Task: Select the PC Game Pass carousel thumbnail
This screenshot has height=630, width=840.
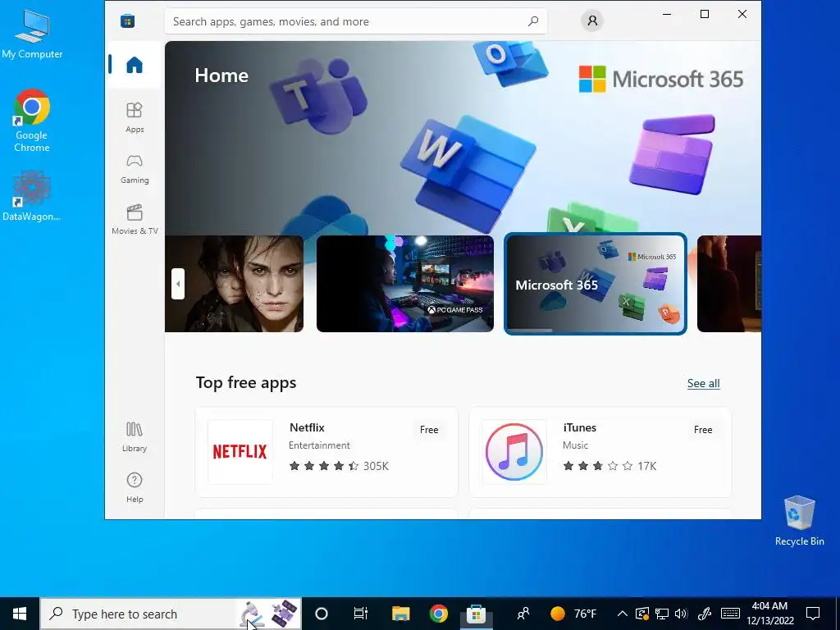Action: point(405,284)
